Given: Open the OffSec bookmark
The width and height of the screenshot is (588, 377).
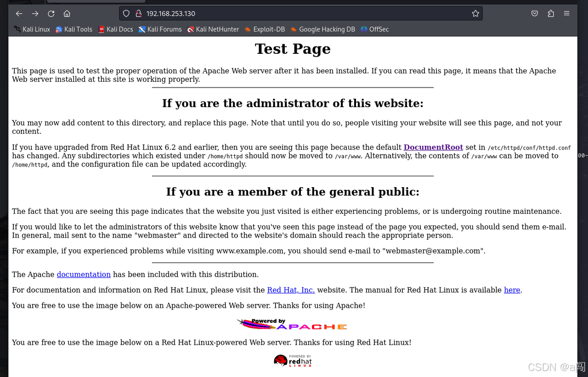Looking at the screenshot, I should click(375, 29).
